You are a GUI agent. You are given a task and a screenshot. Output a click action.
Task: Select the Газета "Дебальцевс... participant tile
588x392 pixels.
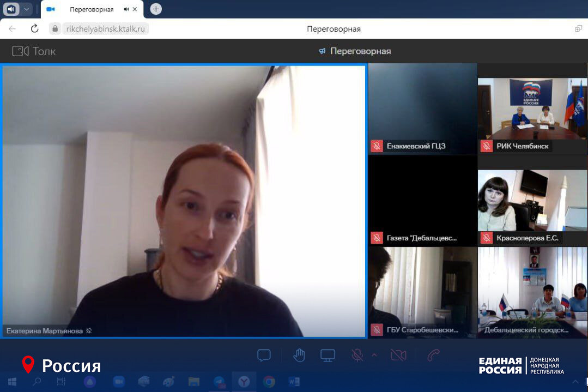[423, 201]
